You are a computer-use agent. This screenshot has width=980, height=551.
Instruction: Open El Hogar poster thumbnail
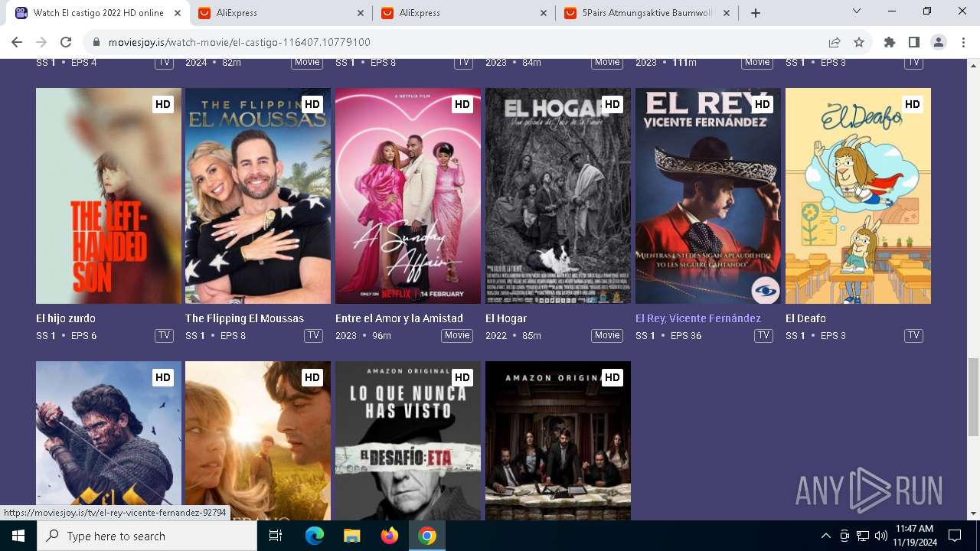pos(558,196)
